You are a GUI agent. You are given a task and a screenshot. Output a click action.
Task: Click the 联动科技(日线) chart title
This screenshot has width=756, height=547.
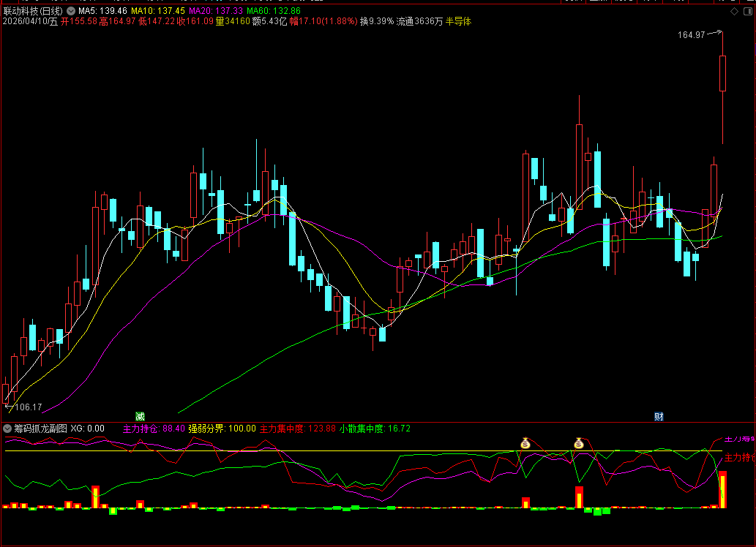pos(33,10)
